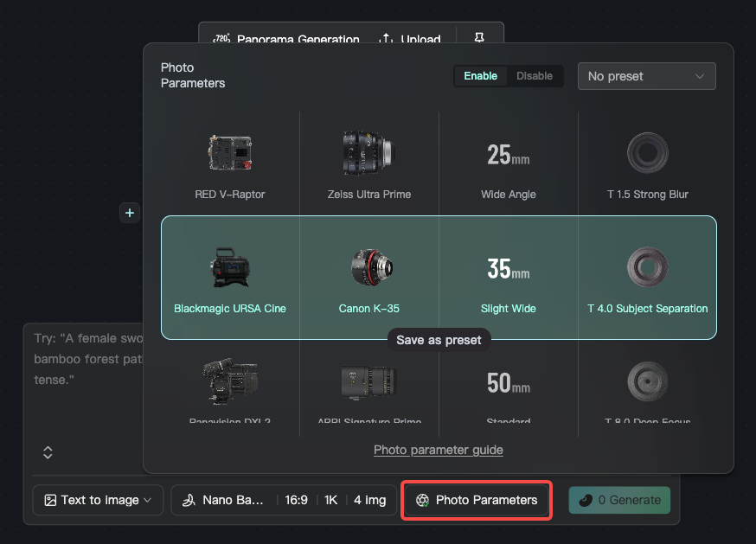The width and height of the screenshot is (756, 544).
Task: Click the Blackmagic URSA Cine label
Action: coord(230,309)
